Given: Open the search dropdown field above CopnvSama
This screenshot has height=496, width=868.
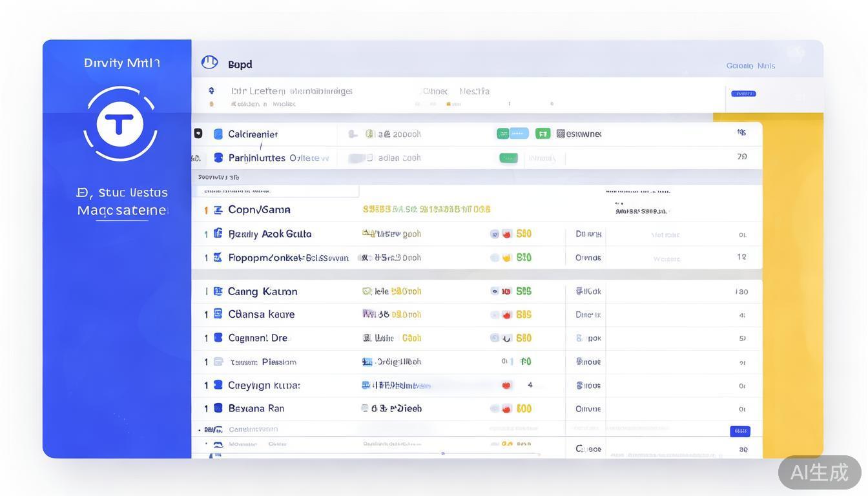Looking at the screenshot, I should [x=275, y=191].
